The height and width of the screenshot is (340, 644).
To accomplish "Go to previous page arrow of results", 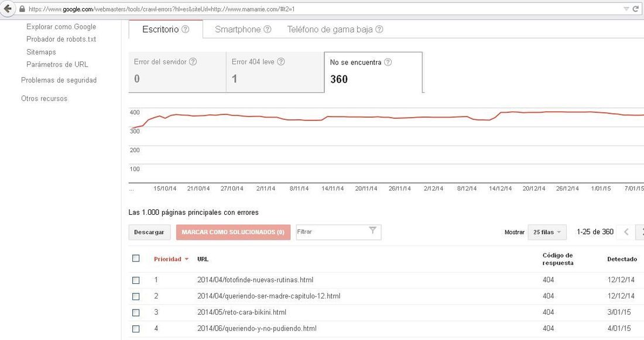I will pos(626,232).
